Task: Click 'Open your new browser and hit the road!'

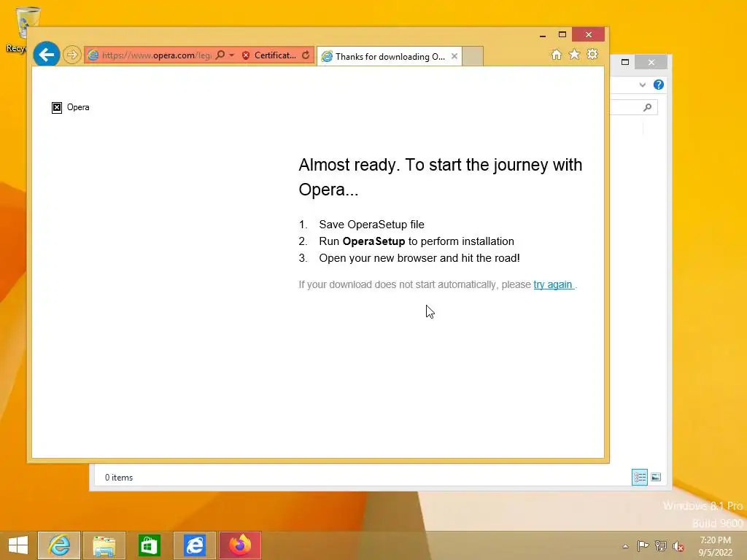Action: 419,258
